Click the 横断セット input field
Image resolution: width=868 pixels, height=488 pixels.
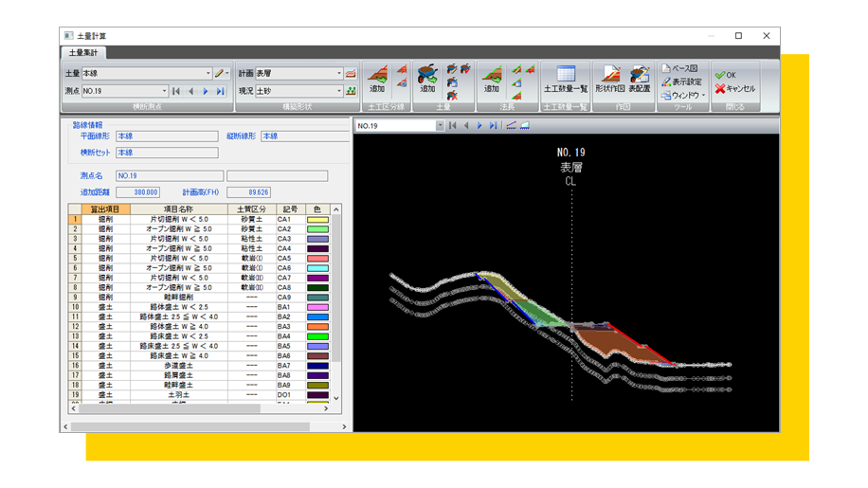[167, 153]
